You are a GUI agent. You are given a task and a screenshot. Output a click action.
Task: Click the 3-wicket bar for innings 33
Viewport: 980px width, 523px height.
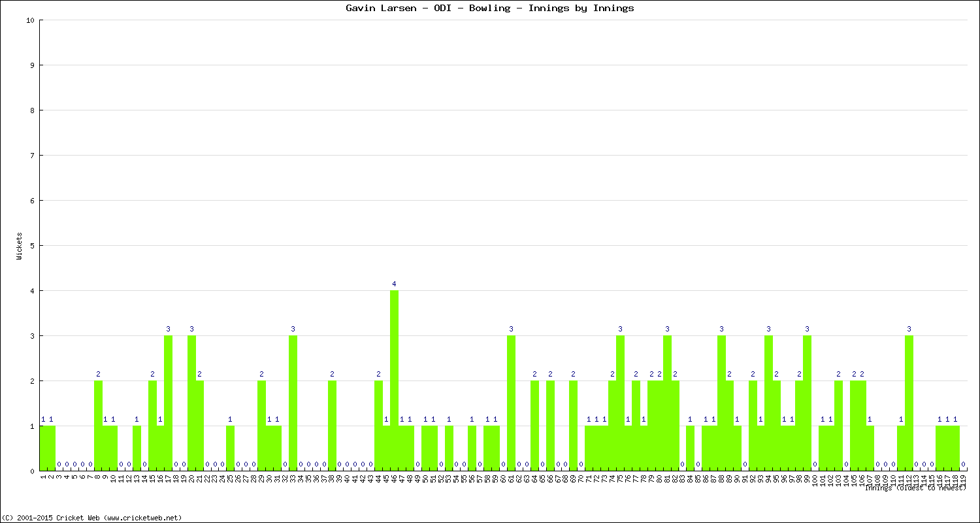[293, 403]
